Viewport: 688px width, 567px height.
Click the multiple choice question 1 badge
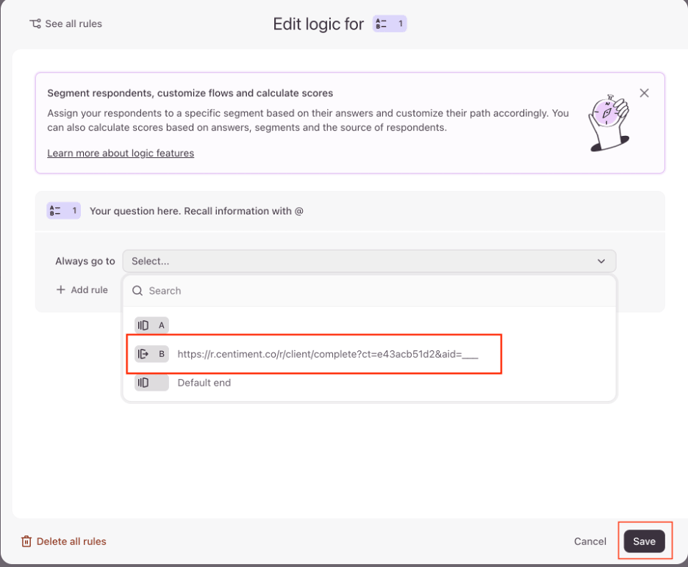coord(64,211)
